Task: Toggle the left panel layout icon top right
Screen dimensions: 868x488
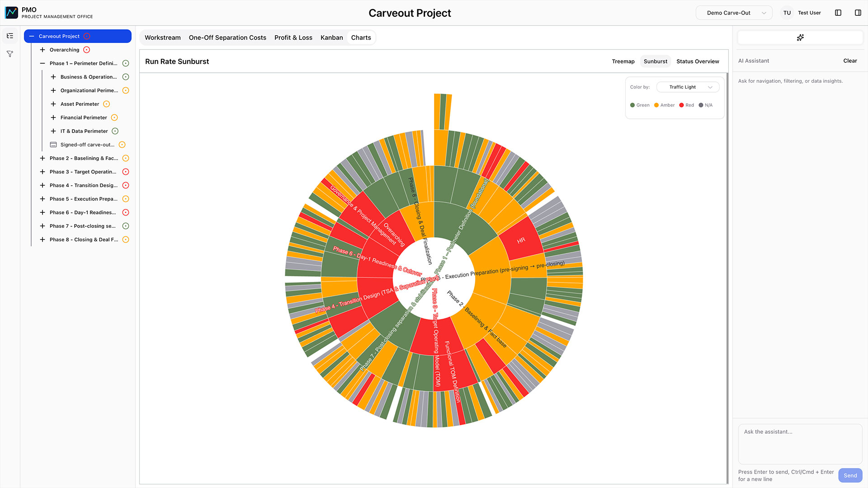Action: [x=838, y=13]
